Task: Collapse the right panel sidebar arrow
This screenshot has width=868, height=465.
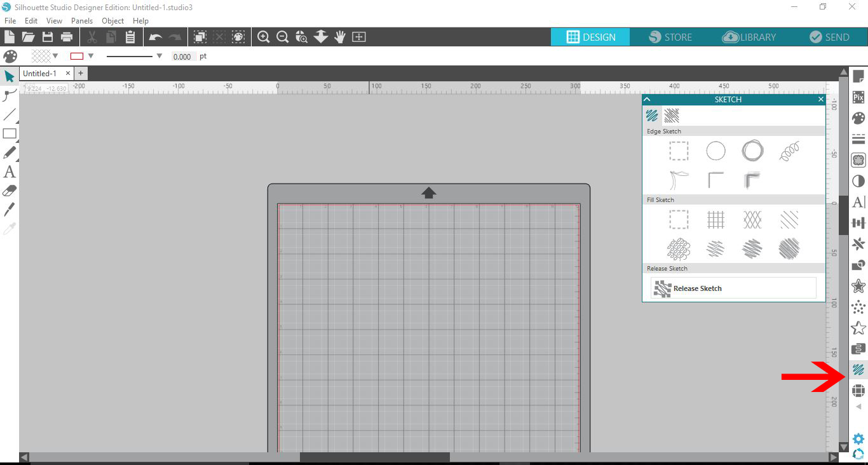Action: tap(858, 407)
